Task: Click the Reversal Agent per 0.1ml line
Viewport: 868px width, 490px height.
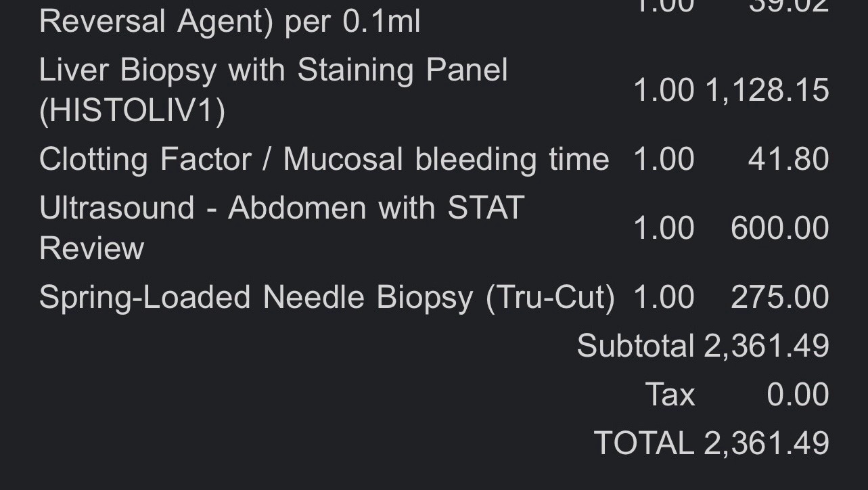Action: (230, 21)
